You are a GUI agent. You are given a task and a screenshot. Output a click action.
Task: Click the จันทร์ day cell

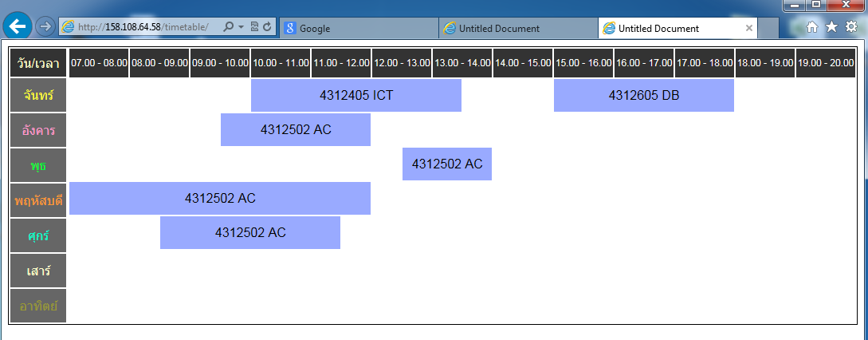pos(38,96)
